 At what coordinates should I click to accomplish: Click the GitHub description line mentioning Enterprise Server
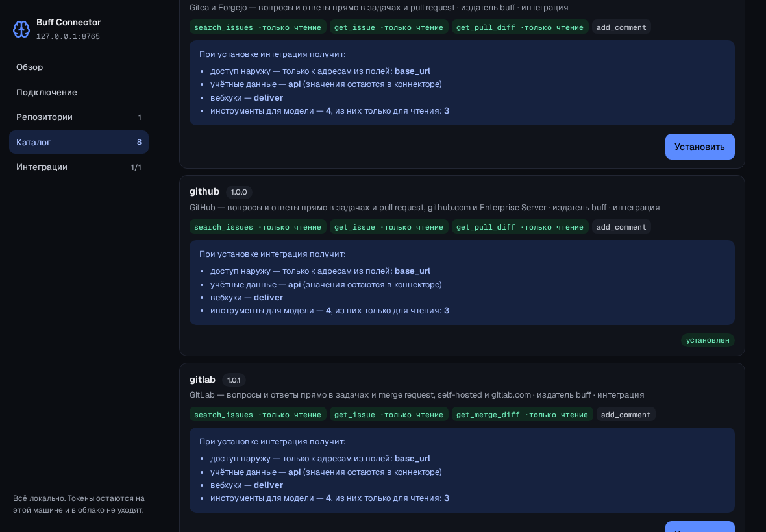tap(425, 208)
